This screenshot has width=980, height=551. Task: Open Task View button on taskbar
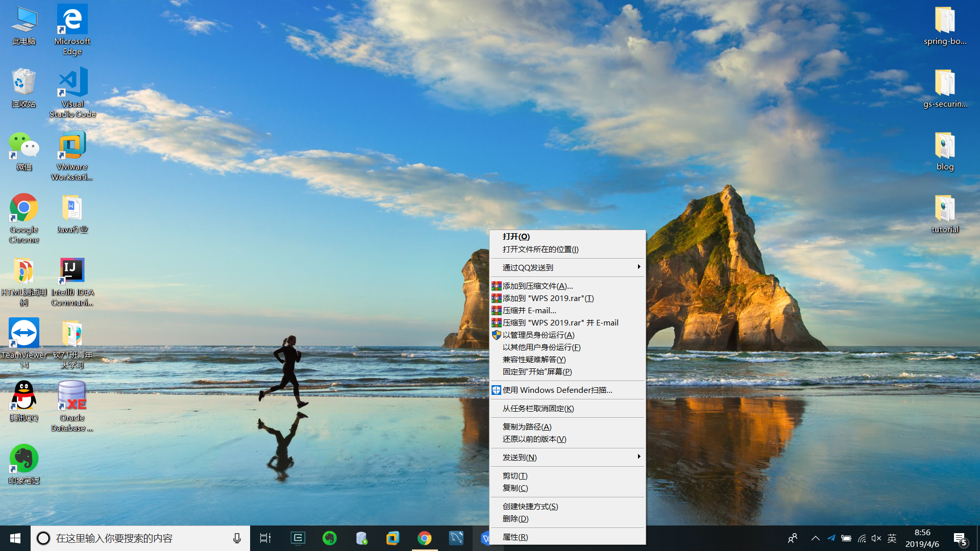[x=265, y=538]
